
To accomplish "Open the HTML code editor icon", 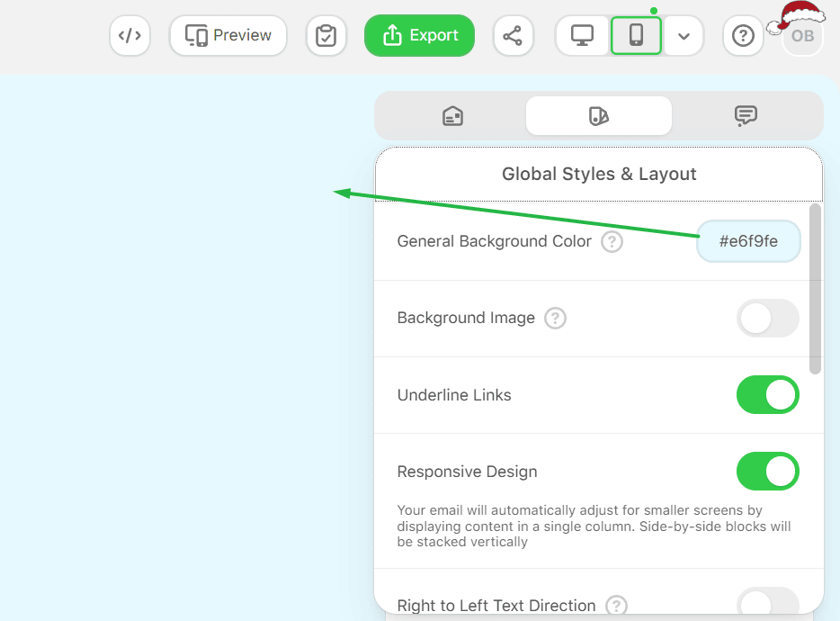I will point(130,35).
